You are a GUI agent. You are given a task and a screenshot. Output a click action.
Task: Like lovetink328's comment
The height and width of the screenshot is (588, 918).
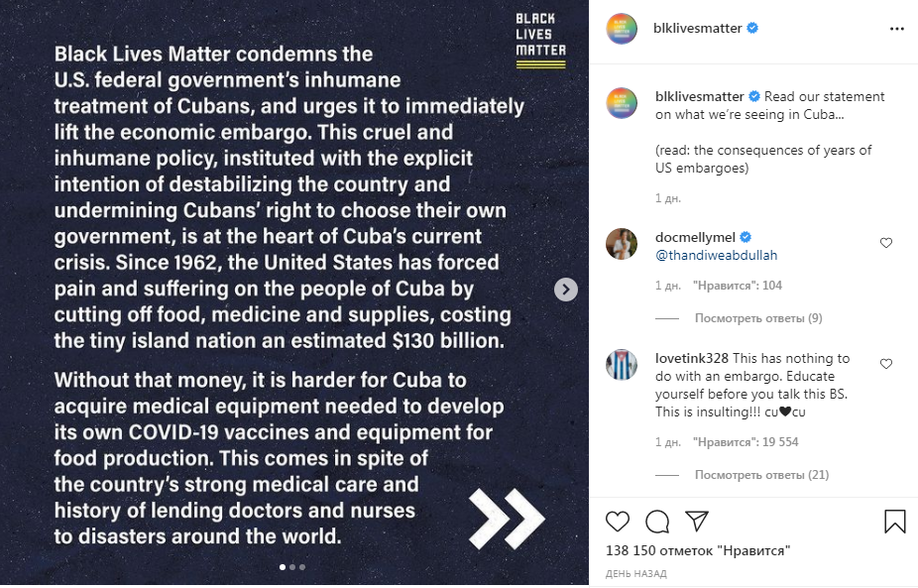[886, 364]
